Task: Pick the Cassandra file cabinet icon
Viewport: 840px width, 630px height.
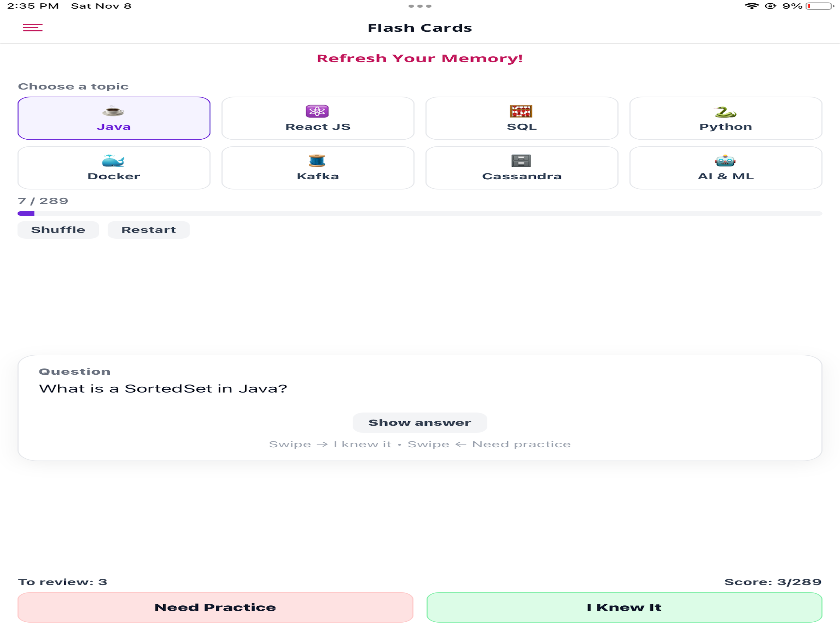Action: tap(521, 161)
